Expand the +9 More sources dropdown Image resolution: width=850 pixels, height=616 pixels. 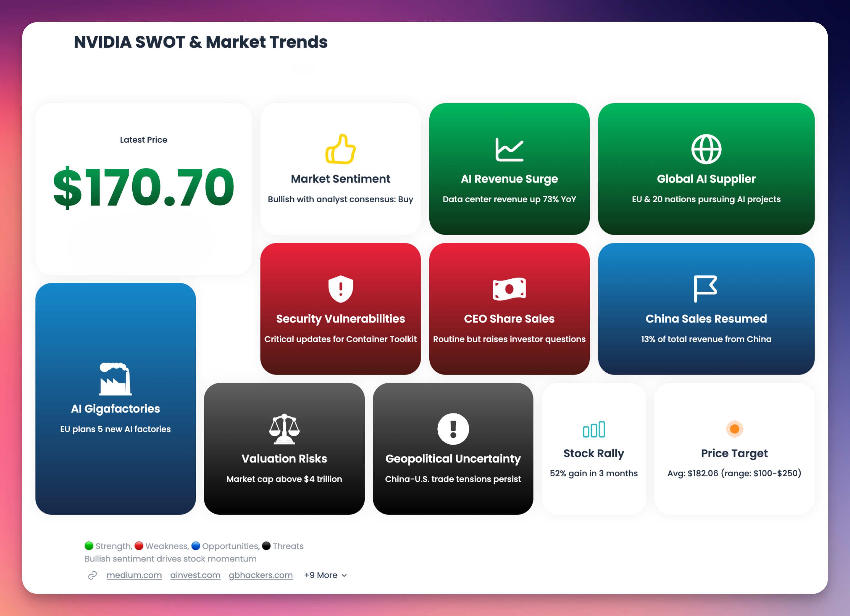325,575
